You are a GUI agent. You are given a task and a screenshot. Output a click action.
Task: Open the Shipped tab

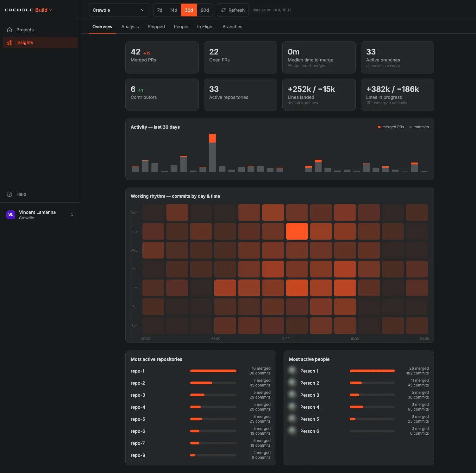[156, 27]
